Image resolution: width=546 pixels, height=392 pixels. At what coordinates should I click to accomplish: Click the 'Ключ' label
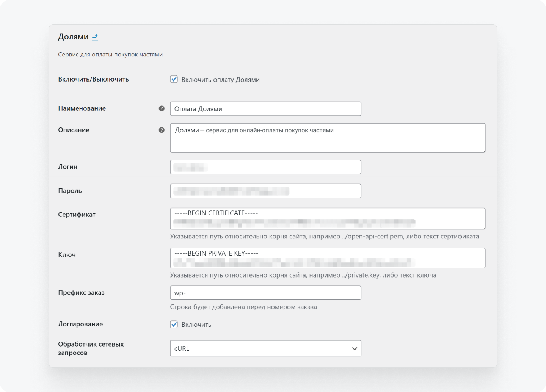tap(67, 255)
